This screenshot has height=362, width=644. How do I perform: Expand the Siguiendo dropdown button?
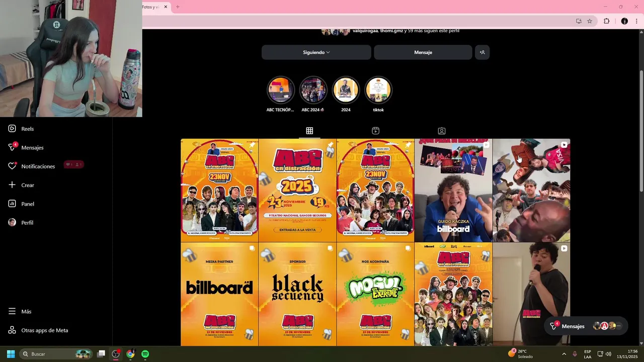[x=316, y=52]
